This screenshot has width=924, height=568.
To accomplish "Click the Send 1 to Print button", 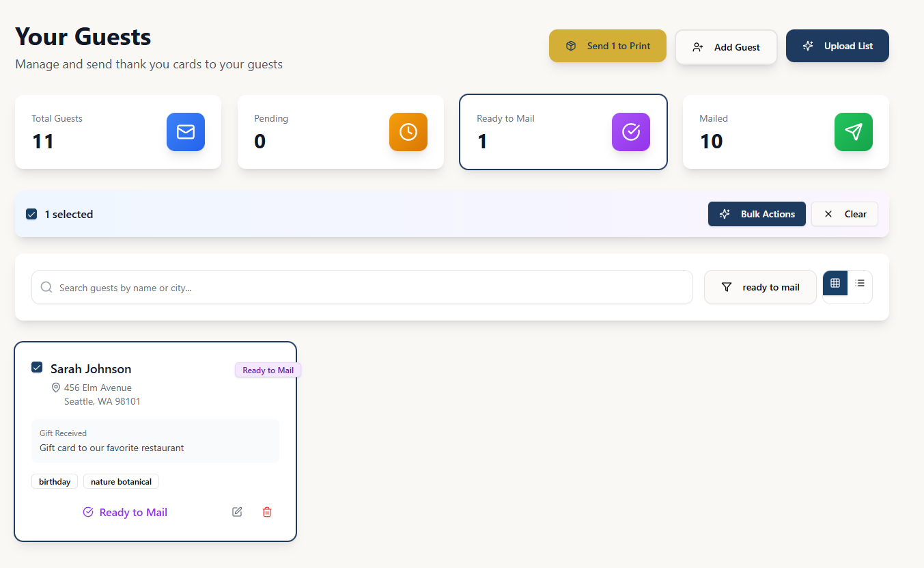I will [x=608, y=46].
